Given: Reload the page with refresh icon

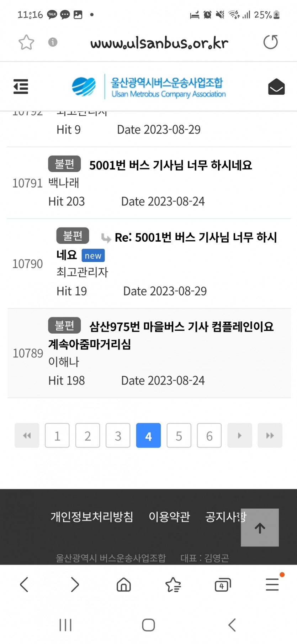Looking at the screenshot, I should click(270, 42).
